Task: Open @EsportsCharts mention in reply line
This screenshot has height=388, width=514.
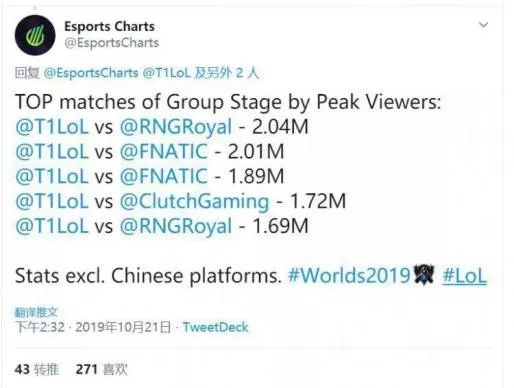Action: 91,73
